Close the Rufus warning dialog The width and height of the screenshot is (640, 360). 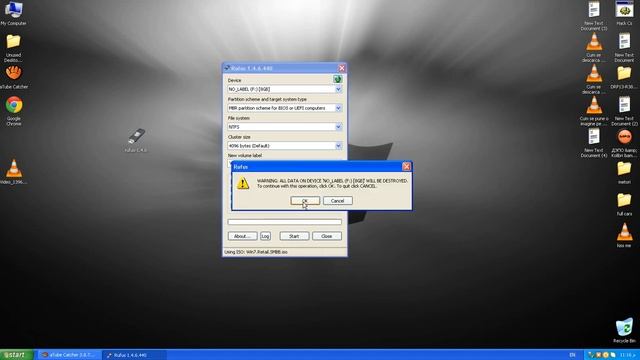coord(406,167)
